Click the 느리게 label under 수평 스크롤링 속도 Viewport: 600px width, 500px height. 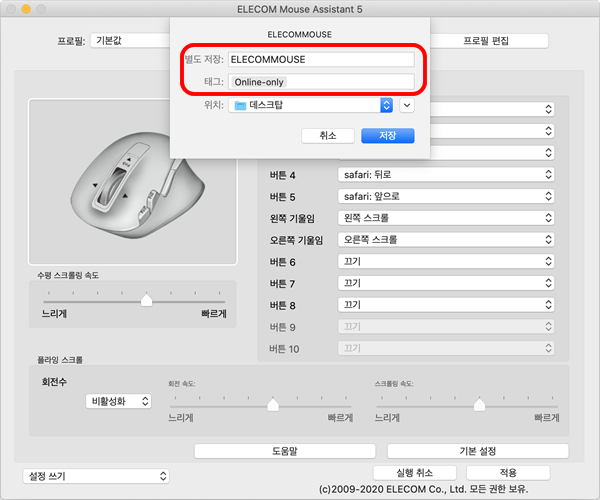point(54,314)
